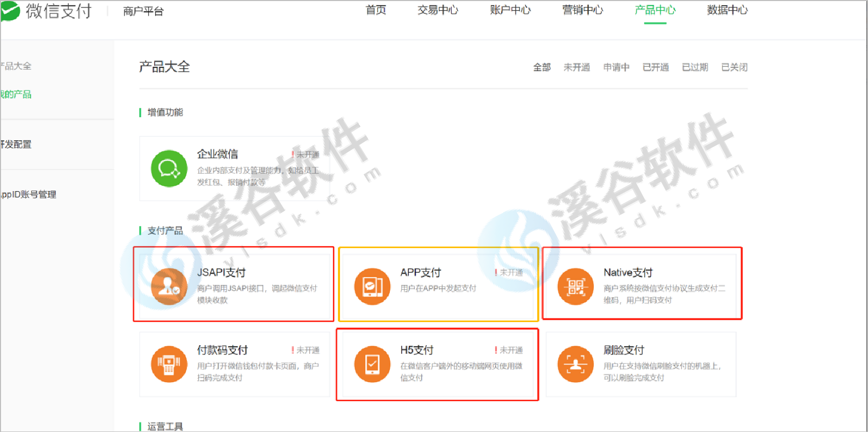This screenshot has height=432, width=868.
Task: Open 营销中心 from the top menu
Action: (x=582, y=10)
